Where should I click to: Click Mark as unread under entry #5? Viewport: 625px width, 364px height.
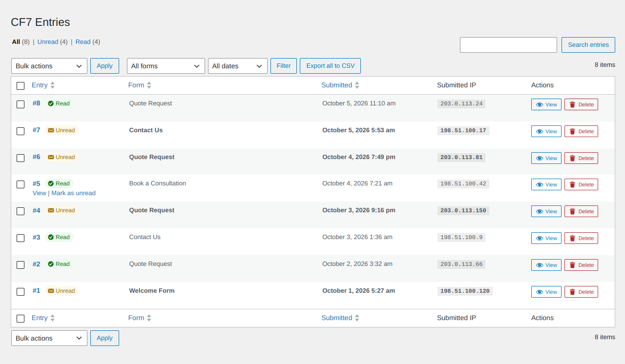(x=74, y=193)
